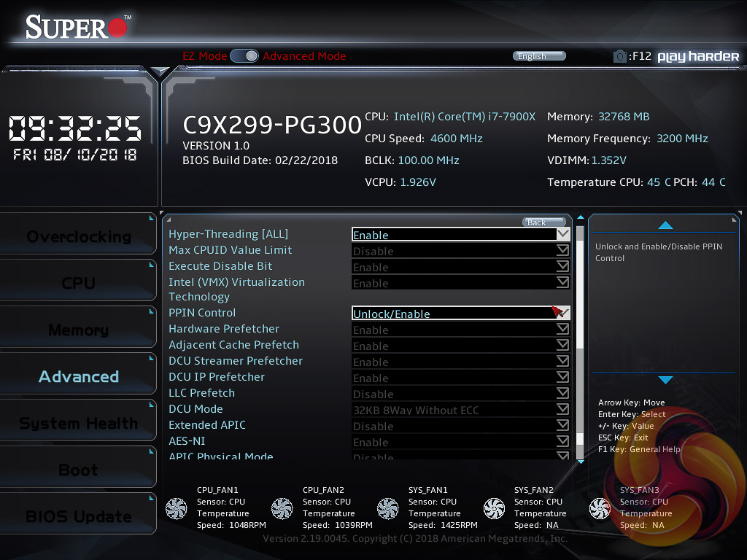
Task: Click the Back button
Action: click(543, 222)
